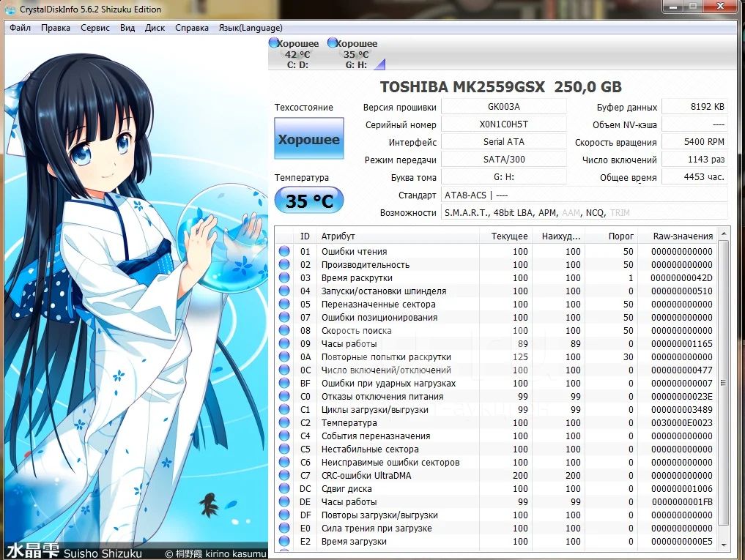Click the status orb for Скорость поиска

click(284, 330)
